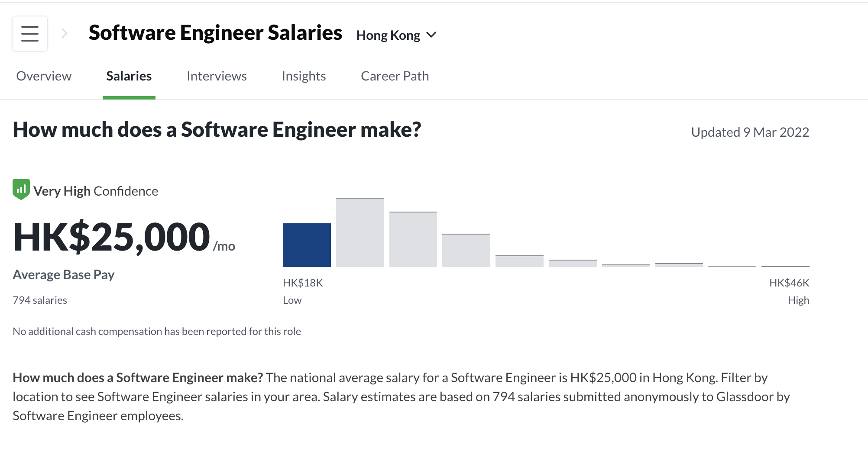Switch to the Overview tab

point(44,76)
